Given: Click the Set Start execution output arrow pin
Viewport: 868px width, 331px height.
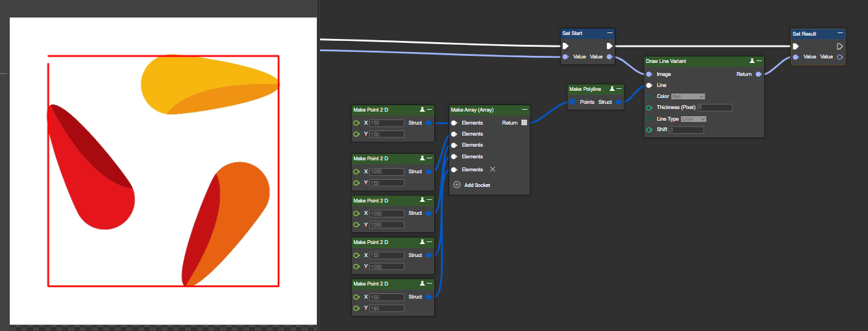Looking at the screenshot, I should pyautogui.click(x=609, y=46).
